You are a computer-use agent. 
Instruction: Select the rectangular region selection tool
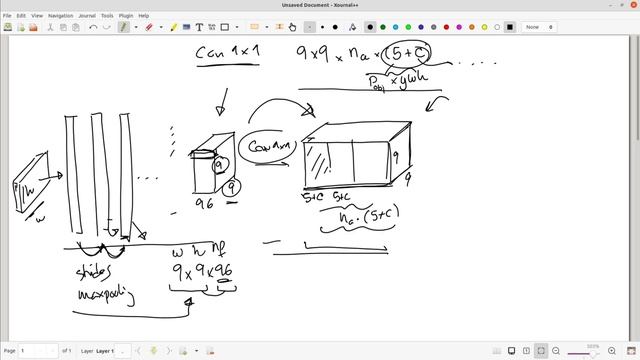pyautogui.click(x=254, y=27)
